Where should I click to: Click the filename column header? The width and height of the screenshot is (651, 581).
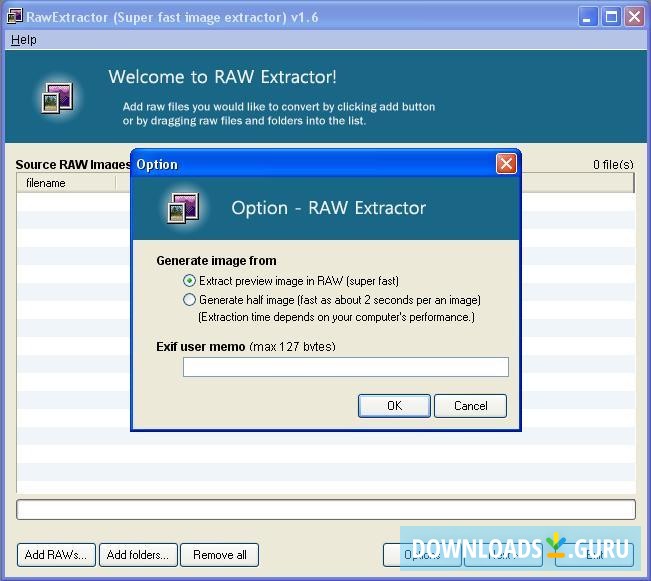pos(66,183)
